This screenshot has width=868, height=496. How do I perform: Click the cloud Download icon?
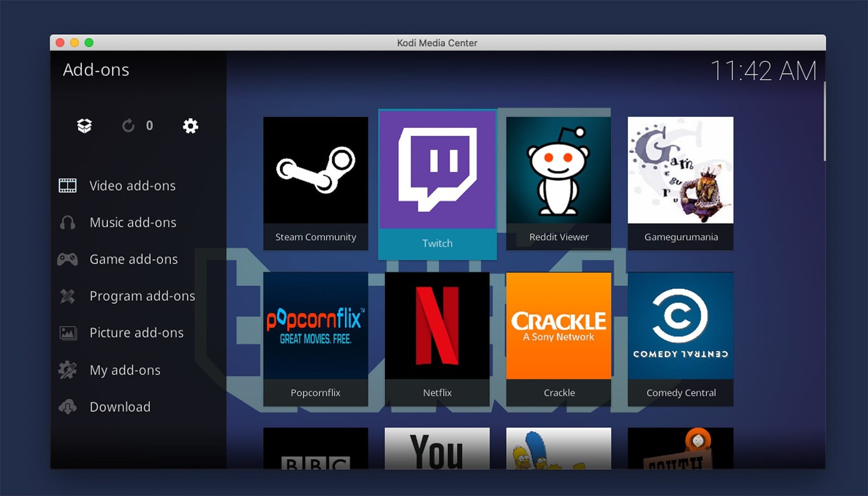(x=67, y=407)
